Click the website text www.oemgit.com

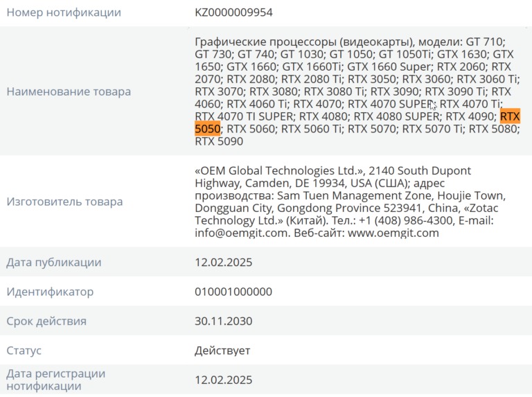point(393,233)
